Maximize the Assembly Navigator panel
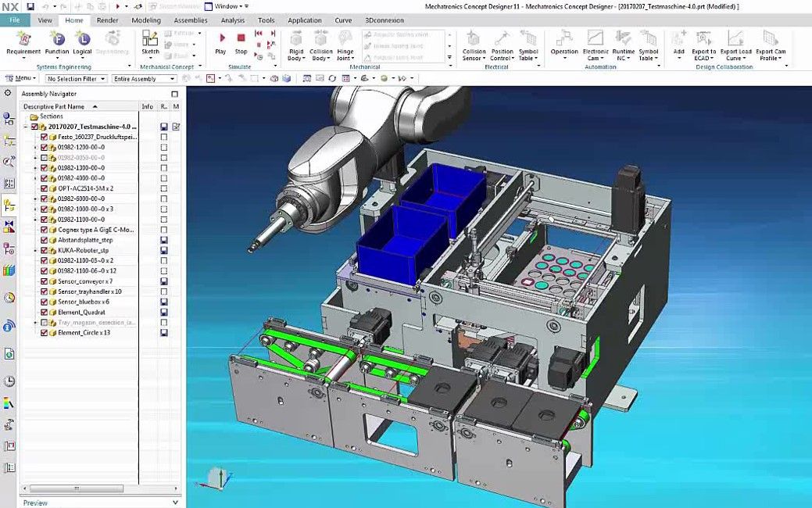Viewport: 812px width, 508px height. pos(174,94)
